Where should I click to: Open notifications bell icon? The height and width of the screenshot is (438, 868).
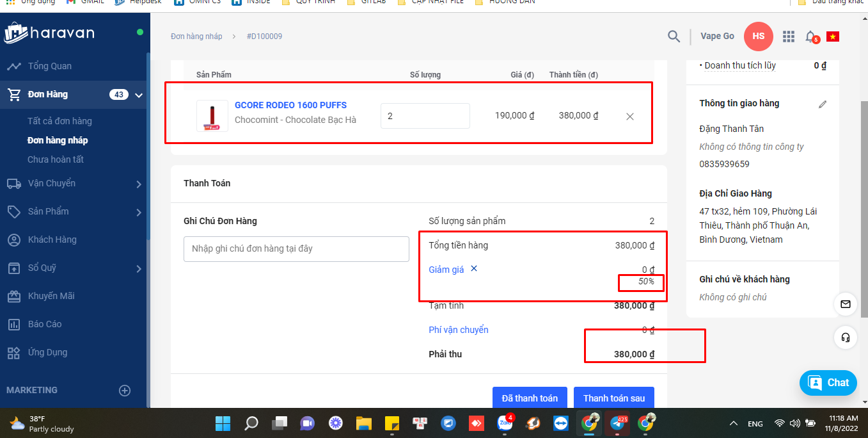[x=810, y=36]
